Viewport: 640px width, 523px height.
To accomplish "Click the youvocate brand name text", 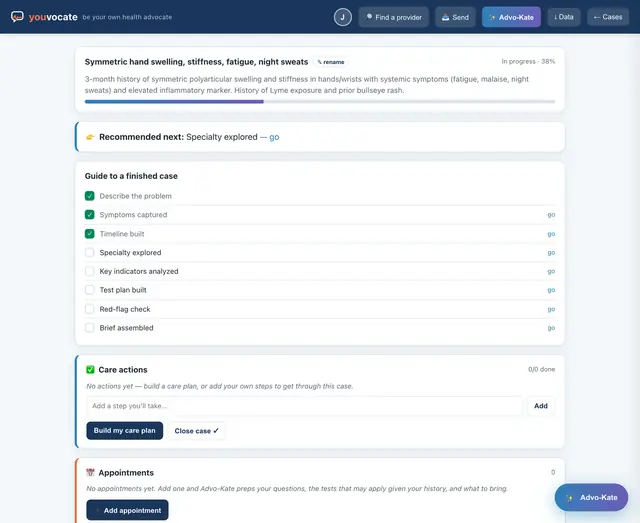I will pos(53,17).
